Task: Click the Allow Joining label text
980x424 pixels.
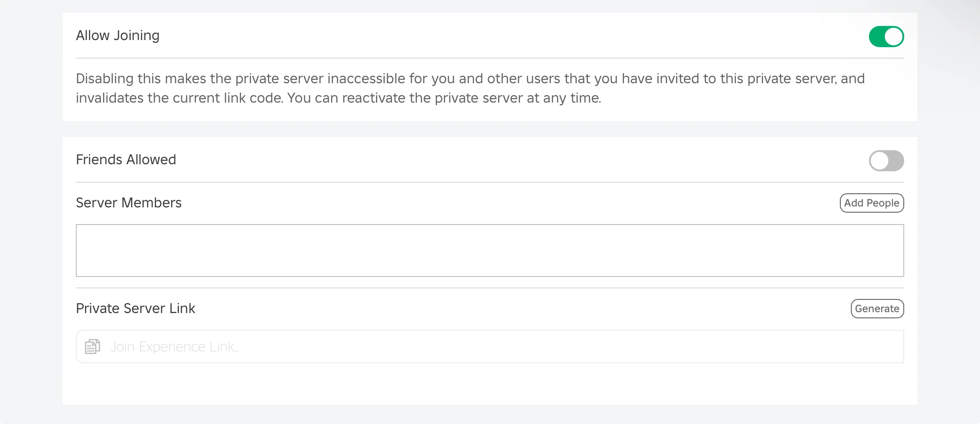Action: pyautogui.click(x=118, y=36)
